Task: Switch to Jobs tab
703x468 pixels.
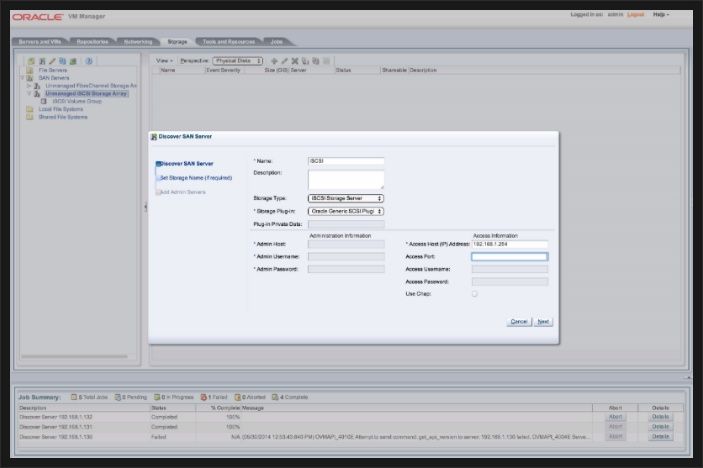Action: pos(277,42)
